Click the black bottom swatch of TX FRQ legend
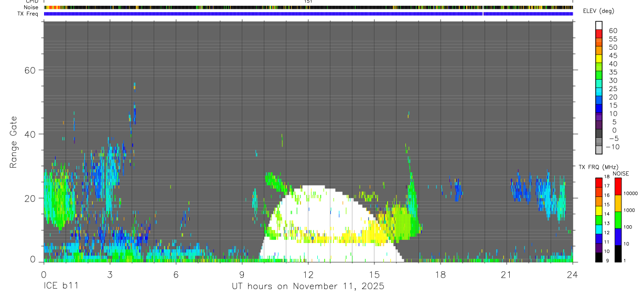The height and width of the screenshot is (297, 644). 598,257
